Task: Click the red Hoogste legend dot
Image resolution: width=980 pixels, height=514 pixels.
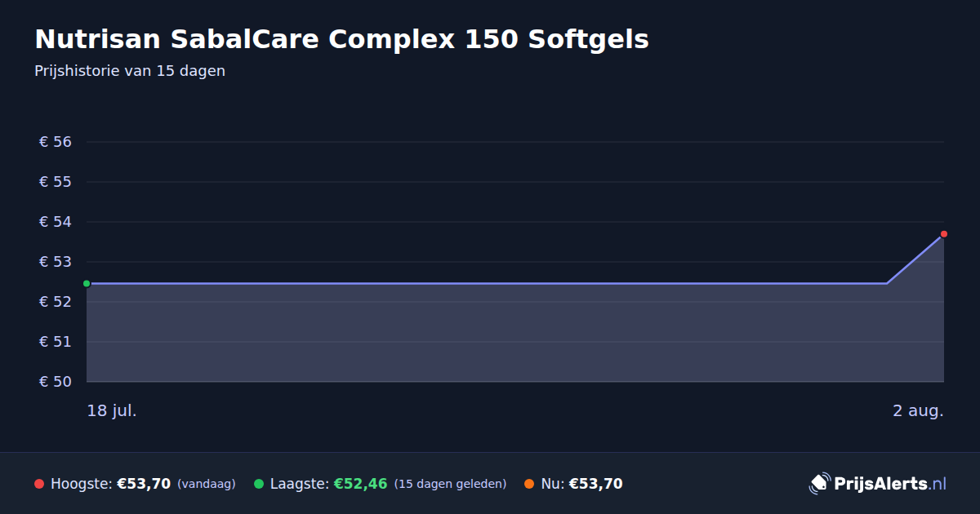Action: pos(39,484)
